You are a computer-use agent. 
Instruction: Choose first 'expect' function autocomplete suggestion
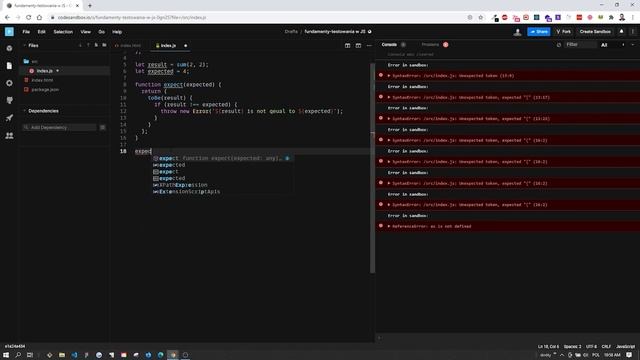click(x=223, y=158)
